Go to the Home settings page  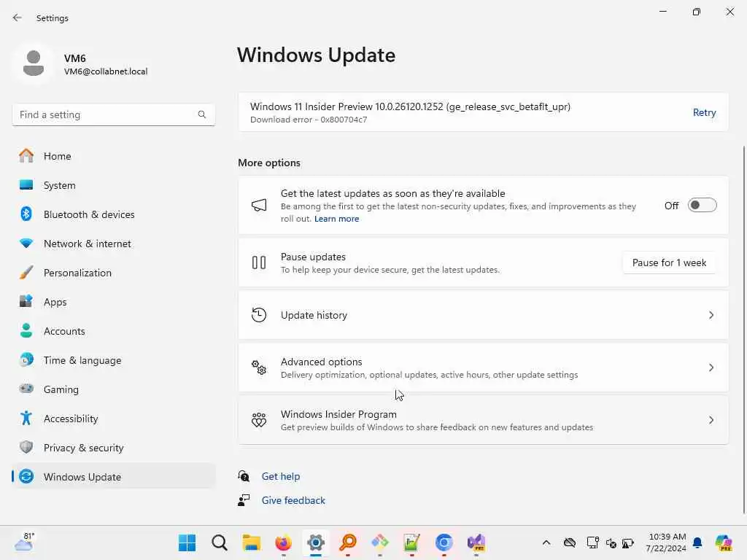[x=113, y=156]
